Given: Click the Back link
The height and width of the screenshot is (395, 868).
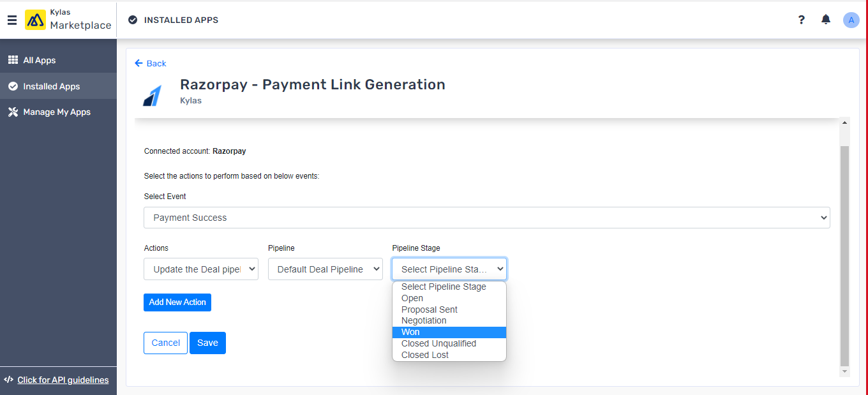Looking at the screenshot, I should tap(151, 63).
